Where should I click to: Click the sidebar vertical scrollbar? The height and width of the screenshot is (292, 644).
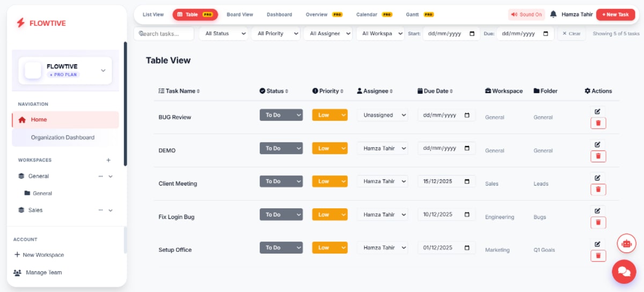(126, 104)
